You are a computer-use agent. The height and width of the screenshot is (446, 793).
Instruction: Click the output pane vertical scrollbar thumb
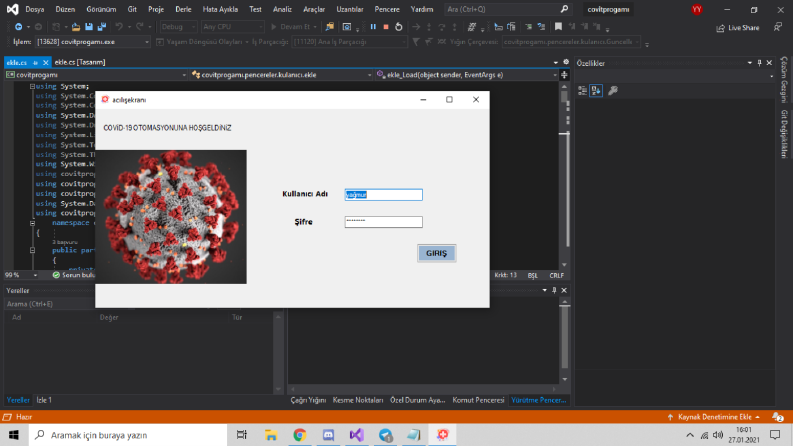coord(565,336)
